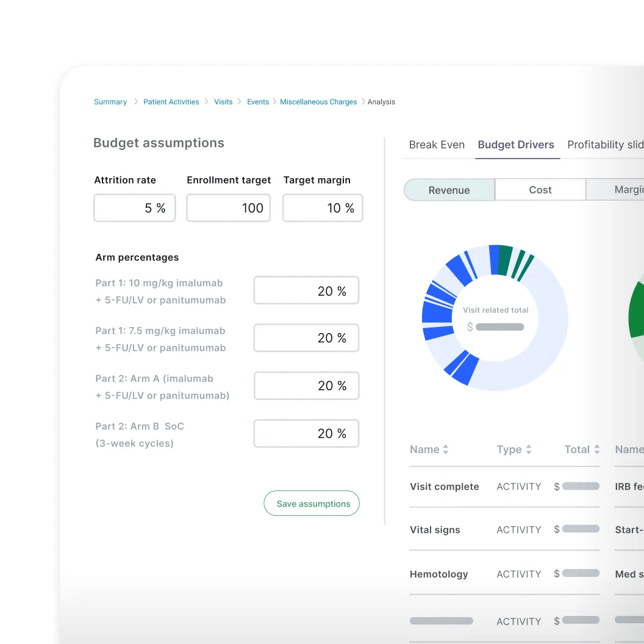Edit Part 2: Arm B SoC percentage
The height and width of the screenshot is (644, 644).
click(306, 434)
